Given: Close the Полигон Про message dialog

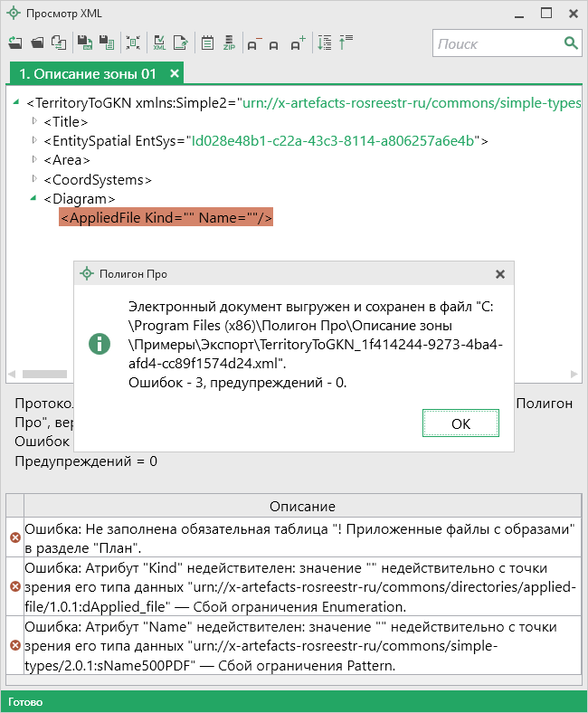Looking at the screenshot, I should [500, 273].
